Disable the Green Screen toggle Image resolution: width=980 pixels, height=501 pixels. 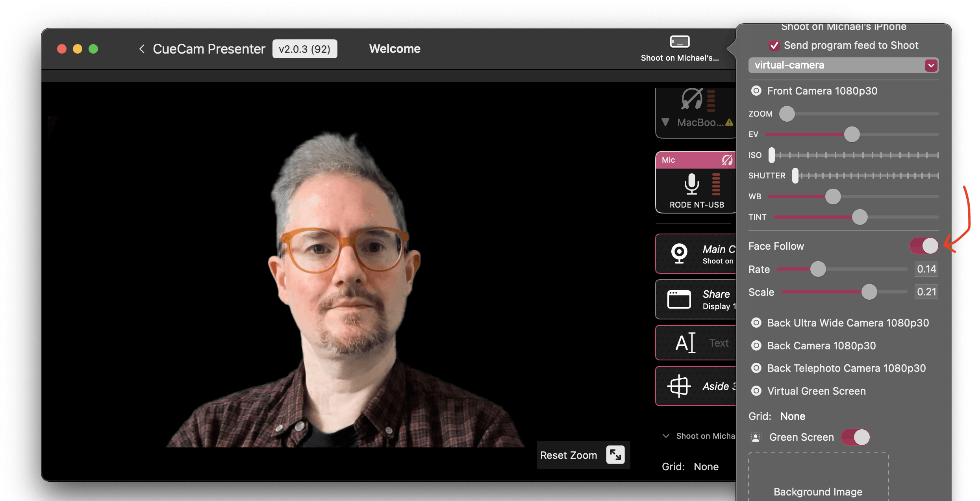click(x=855, y=437)
